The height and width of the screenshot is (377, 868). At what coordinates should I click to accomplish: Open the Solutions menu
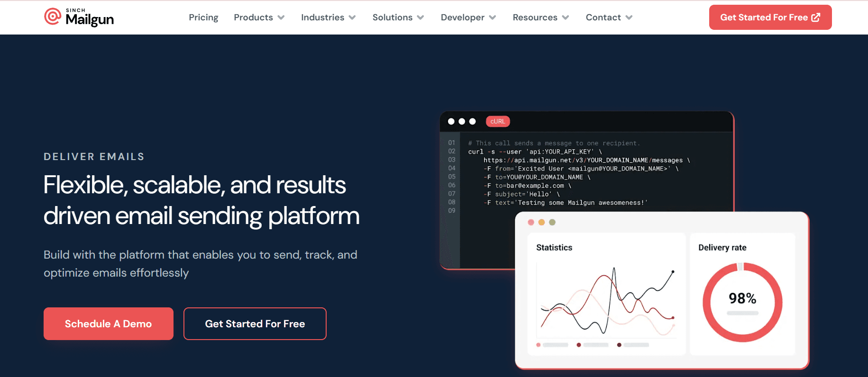point(393,18)
